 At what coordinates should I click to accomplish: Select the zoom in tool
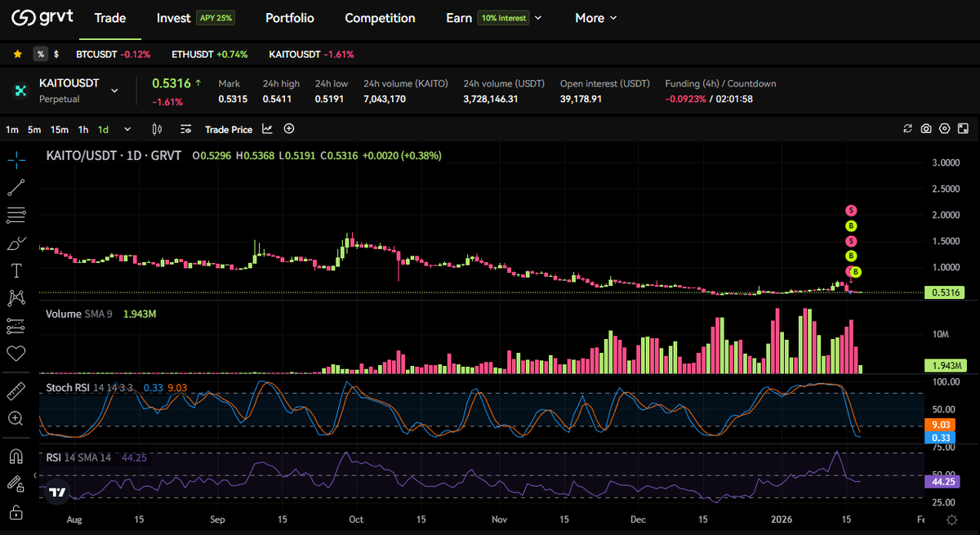pos(16,419)
